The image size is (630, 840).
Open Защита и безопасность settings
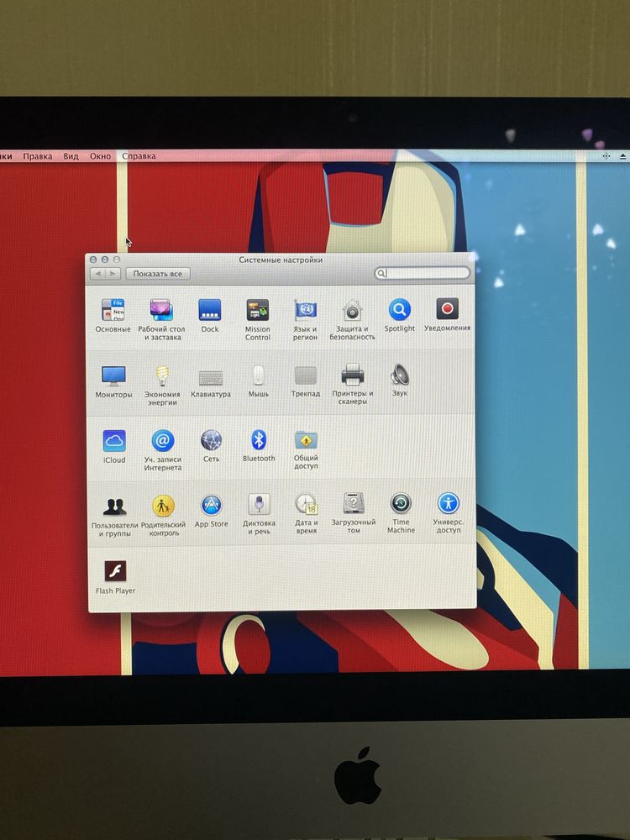[353, 310]
